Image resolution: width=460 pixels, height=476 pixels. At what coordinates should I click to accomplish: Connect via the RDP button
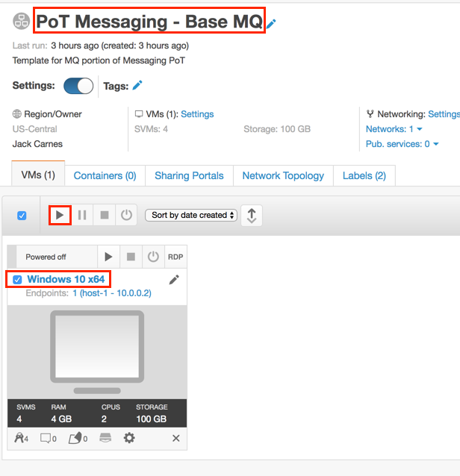point(175,257)
